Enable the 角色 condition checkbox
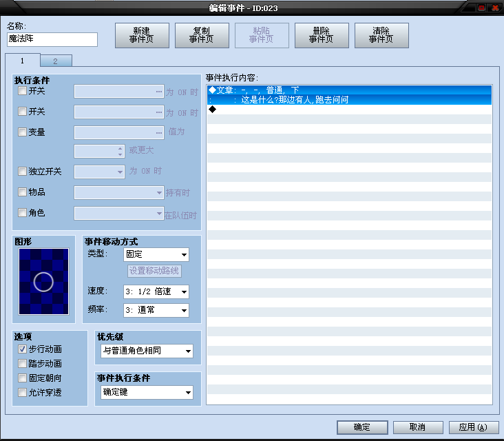The image size is (504, 441). pyautogui.click(x=22, y=213)
